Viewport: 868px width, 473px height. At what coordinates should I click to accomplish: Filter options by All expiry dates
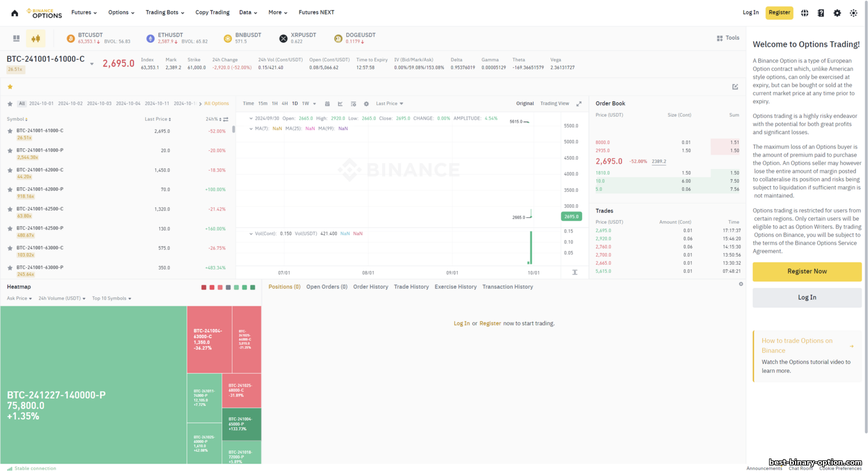(x=22, y=104)
